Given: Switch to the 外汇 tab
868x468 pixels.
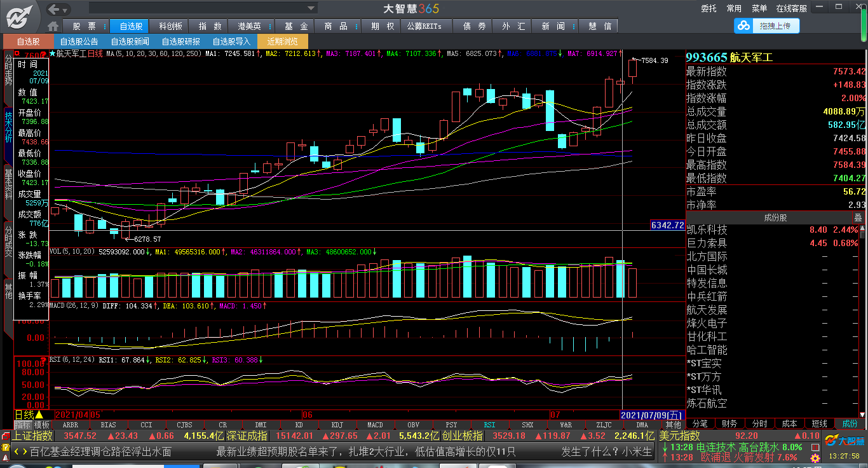Looking at the screenshot, I should 513,26.
